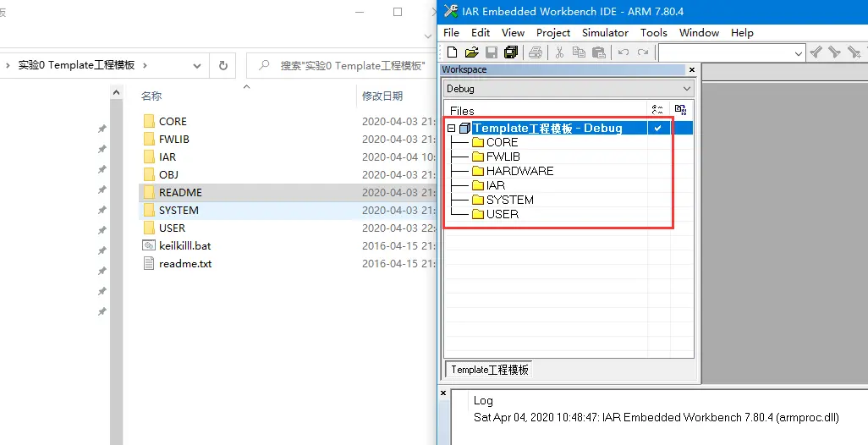
Task: Click chevron after 实验0 Template工程模板 breadcrumb
Action: point(145,65)
